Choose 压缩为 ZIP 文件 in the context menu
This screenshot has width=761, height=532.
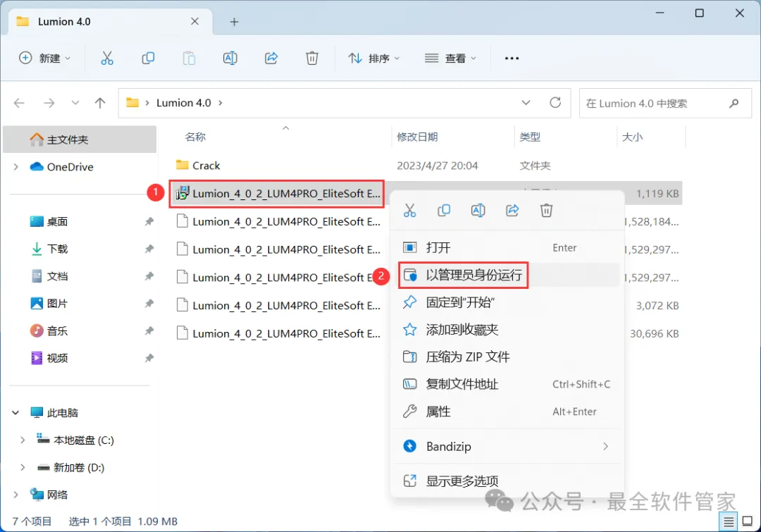point(507,357)
